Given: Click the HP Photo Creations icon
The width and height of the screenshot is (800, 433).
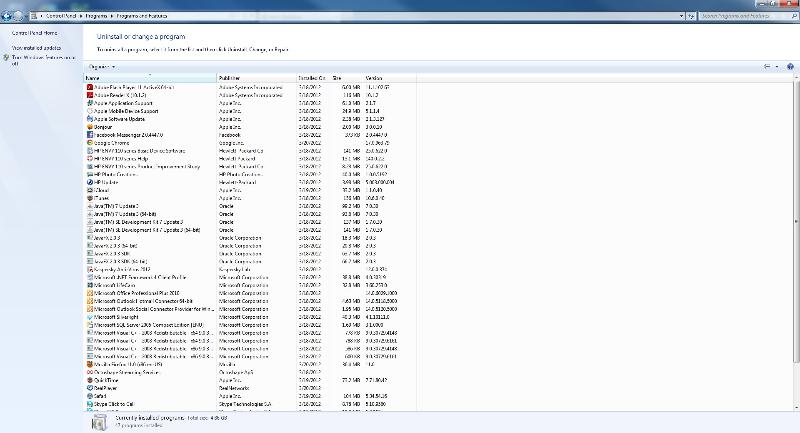Looking at the screenshot, I should click(x=90, y=174).
